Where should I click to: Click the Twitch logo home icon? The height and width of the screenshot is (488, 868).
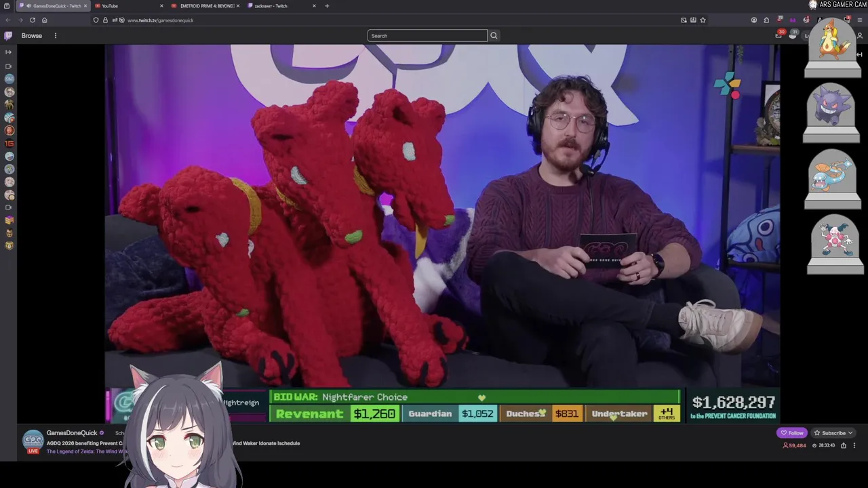[x=8, y=36]
